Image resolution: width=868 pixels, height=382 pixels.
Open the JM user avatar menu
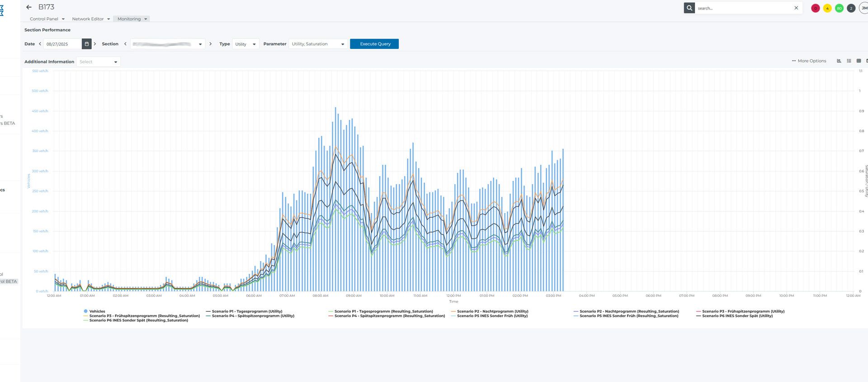click(x=863, y=8)
